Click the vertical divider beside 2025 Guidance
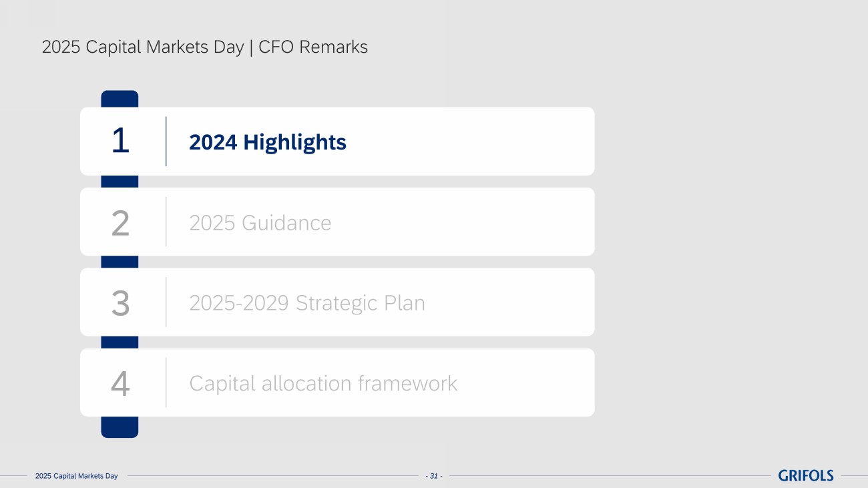 point(166,222)
